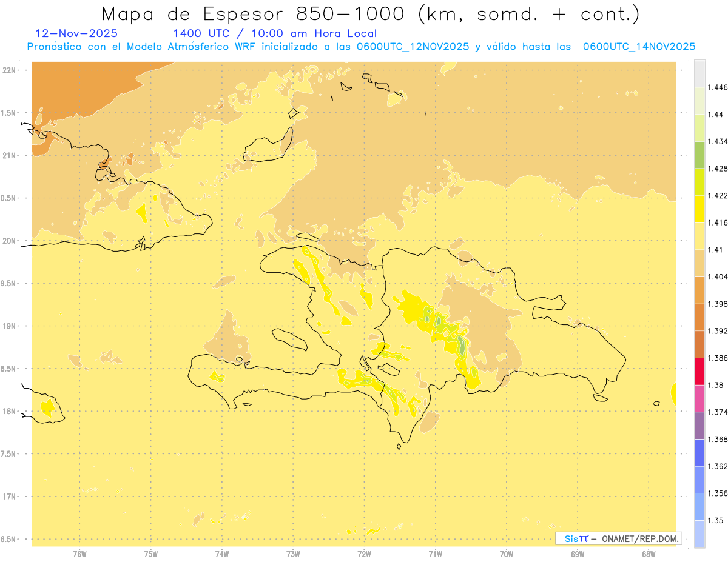Screen dimensions: 728x562
Task: Click the 76W longitude label
Action: 79,554
